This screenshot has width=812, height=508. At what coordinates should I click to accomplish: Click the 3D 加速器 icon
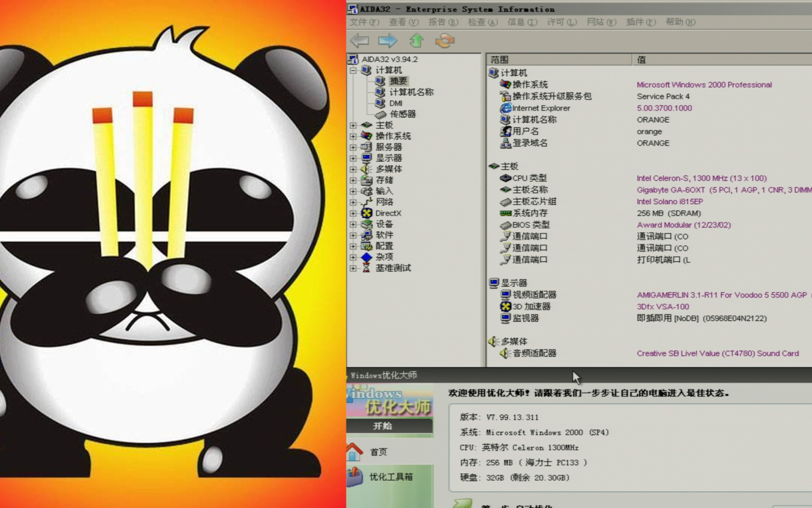click(506, 306)
